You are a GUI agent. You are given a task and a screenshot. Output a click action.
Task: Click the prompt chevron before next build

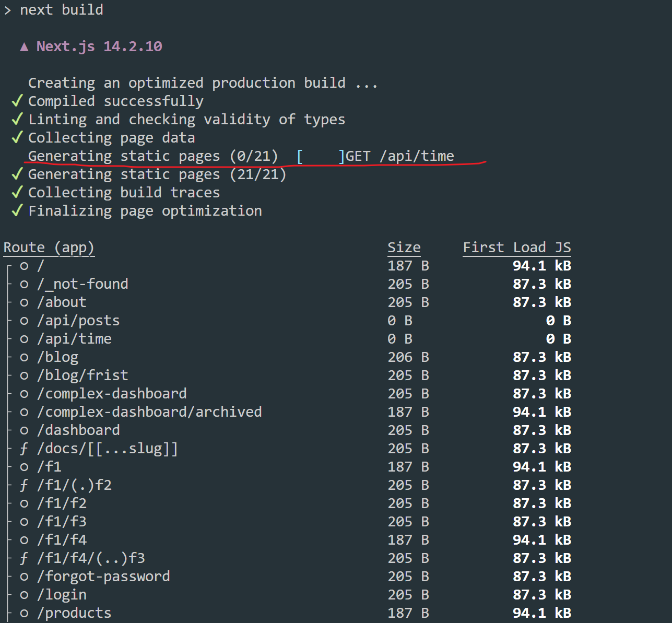click(x=7, y=10)
